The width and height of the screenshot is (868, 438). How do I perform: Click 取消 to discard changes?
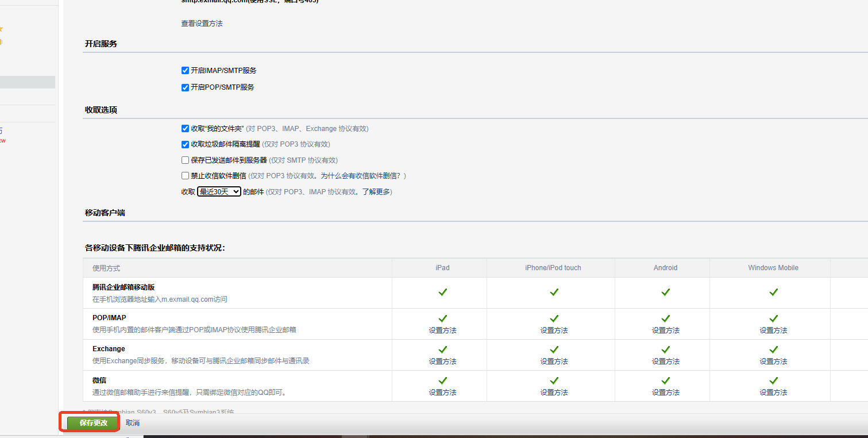pos(133,423)
